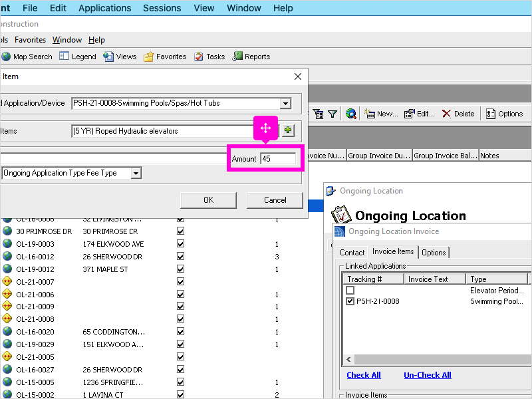Open the Applications menu

(105, 8)
